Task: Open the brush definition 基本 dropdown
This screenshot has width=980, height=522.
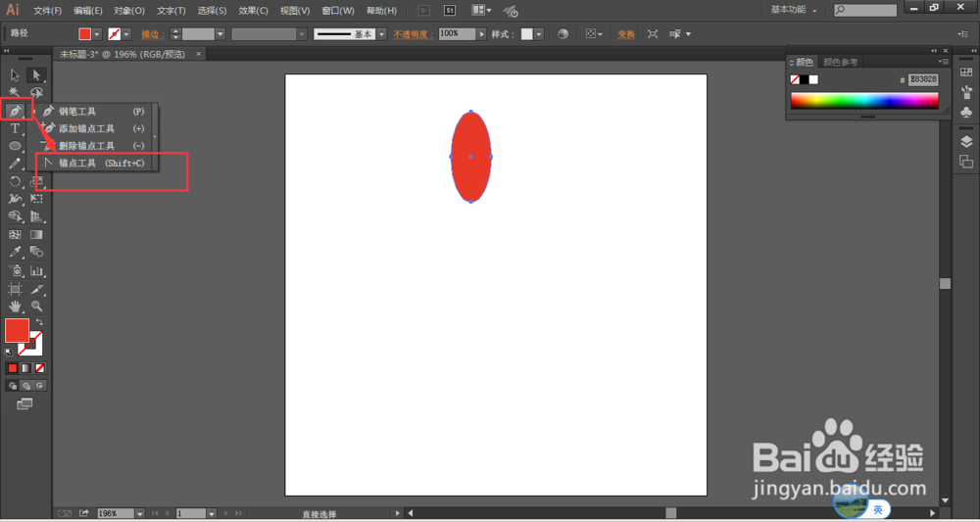Action: (x=382, y=34)
